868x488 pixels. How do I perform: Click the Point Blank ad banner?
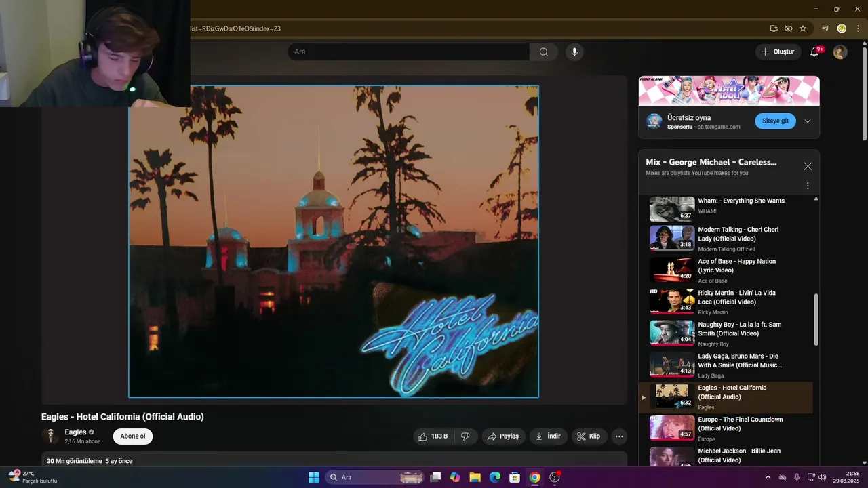[x=729, y=91]
